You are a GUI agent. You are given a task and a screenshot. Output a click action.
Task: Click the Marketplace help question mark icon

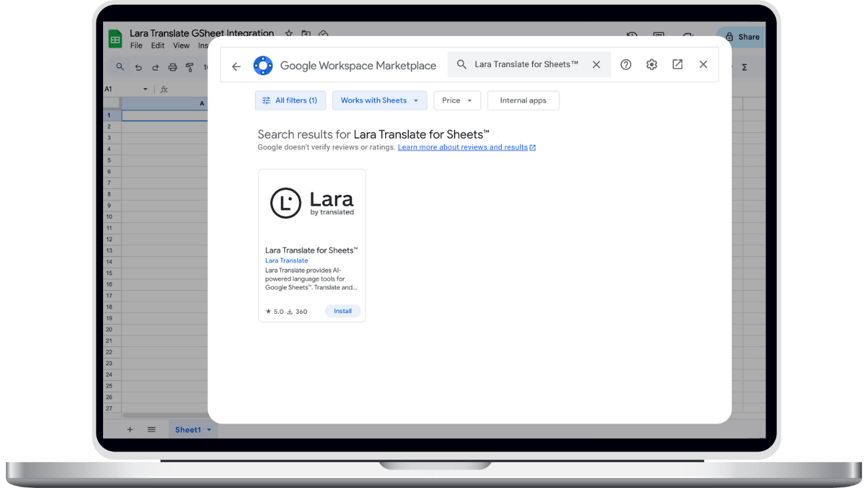625,64
